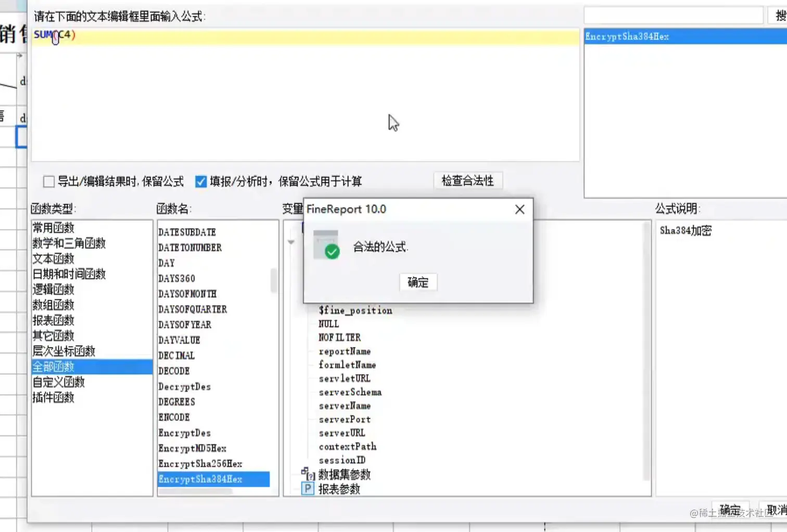Select 文本函数 function type
787x532 pixels.
point(92,258)
